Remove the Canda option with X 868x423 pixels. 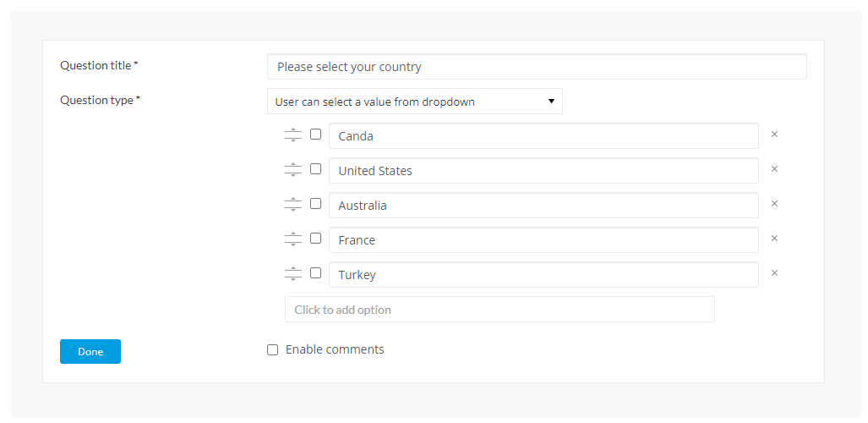point(774,135)
